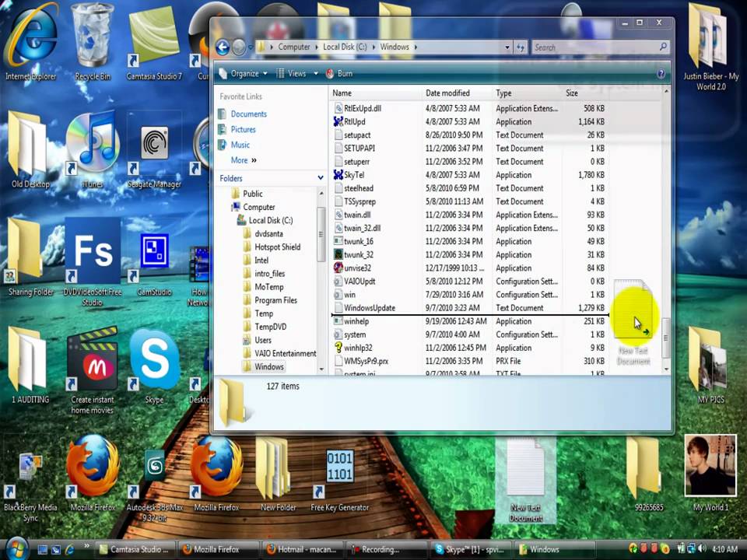Select the SkyTel application file
Image resolution: width=747 pixels, height=560 pixels.
click(x=353, y=175)
